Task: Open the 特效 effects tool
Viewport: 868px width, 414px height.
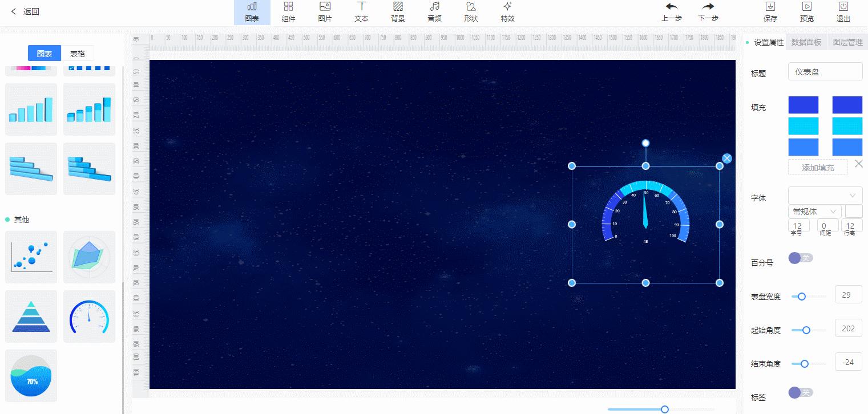Action: pyautogui.click(x=507, y=12)
